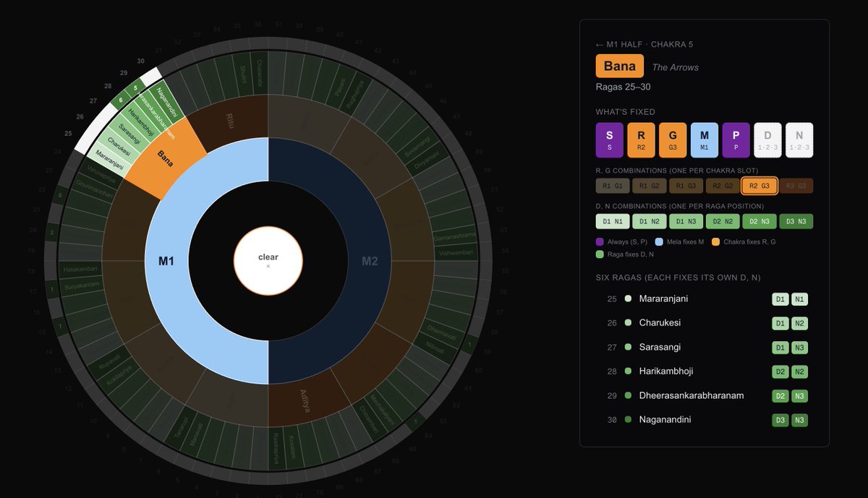The width and height of the screenshot is (868, 498).
Task: Choose the R2 G2 combination chip
Action: click(723, 186)
